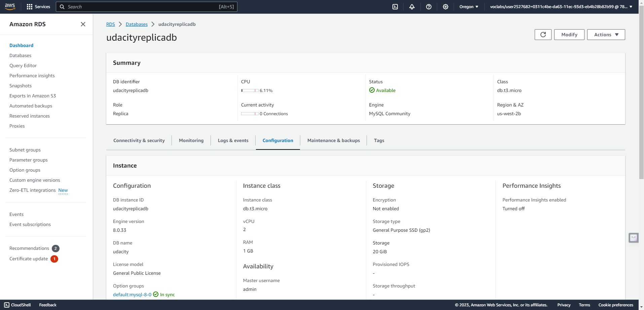Select Snapshots in the sidebar

click(x=21, y=86)
